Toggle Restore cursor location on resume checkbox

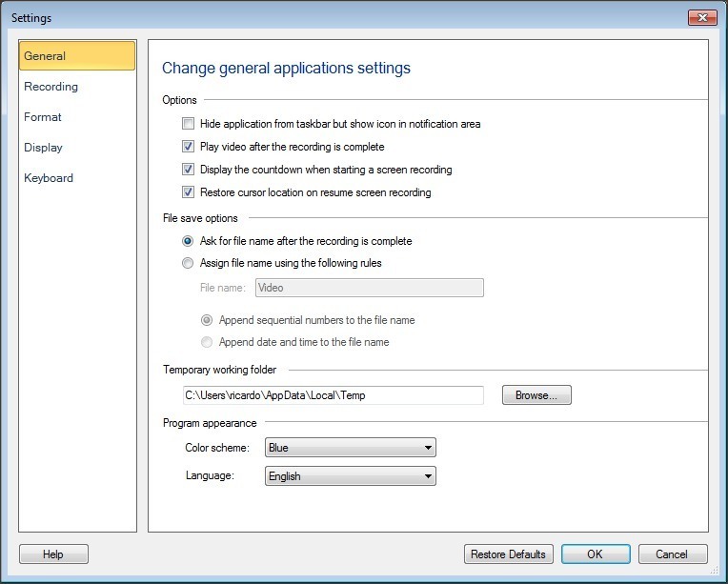(x=189, y=192)
